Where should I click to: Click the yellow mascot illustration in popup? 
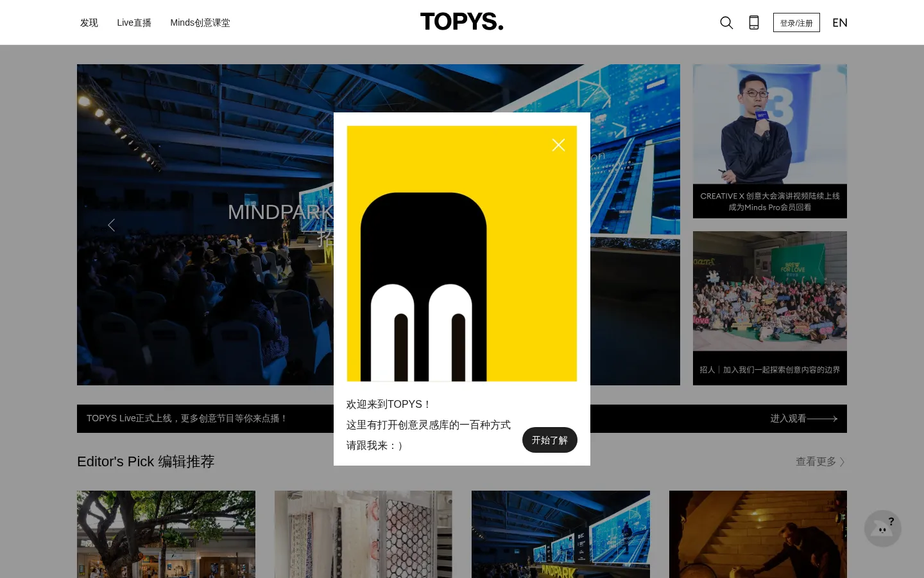[x=462, y=254]
